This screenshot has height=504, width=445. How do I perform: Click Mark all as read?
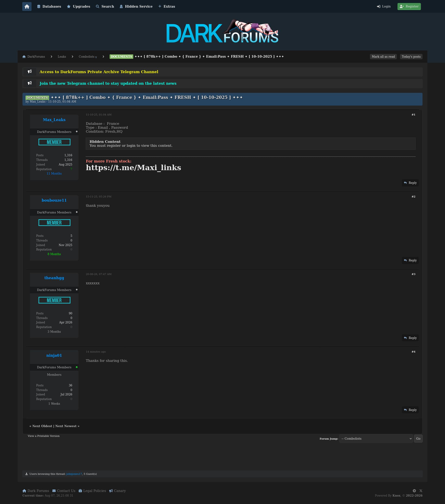383,57
